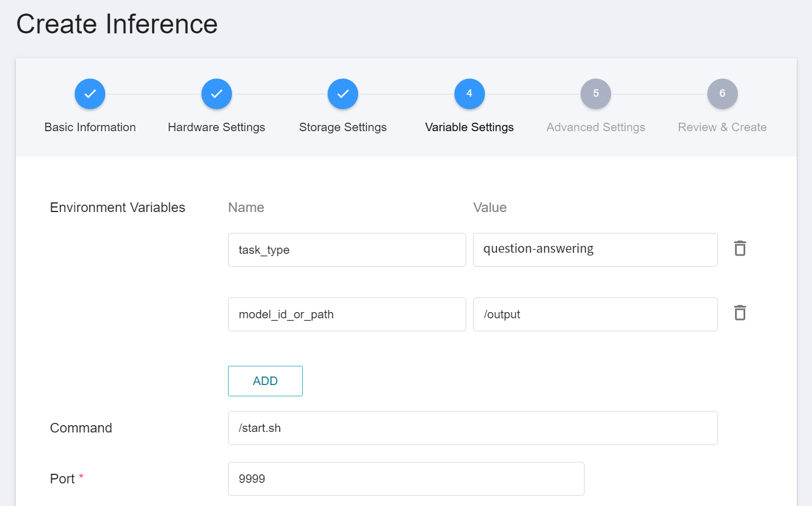Delete the task_type environment variable
Viewport: 812px width, 506px height.
740,248
